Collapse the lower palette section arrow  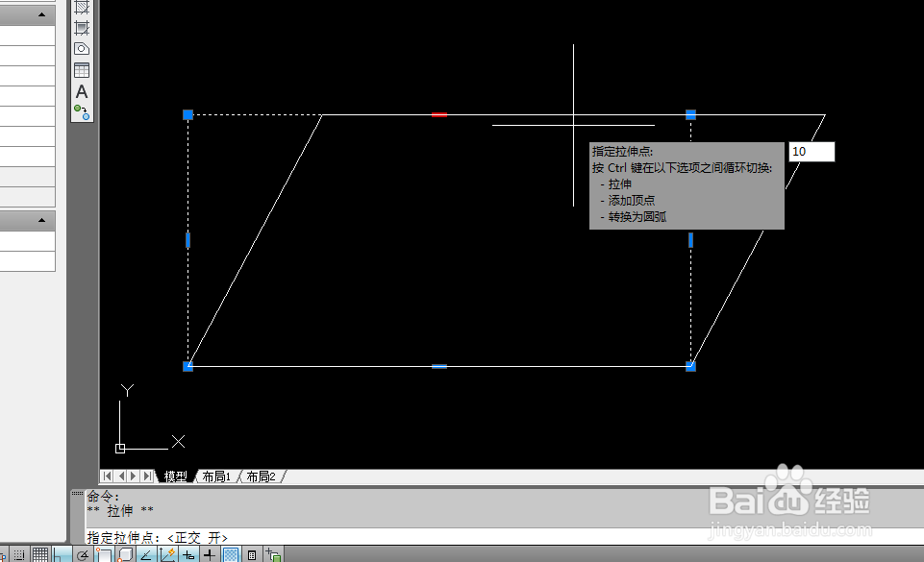click(x=41, y=221)
